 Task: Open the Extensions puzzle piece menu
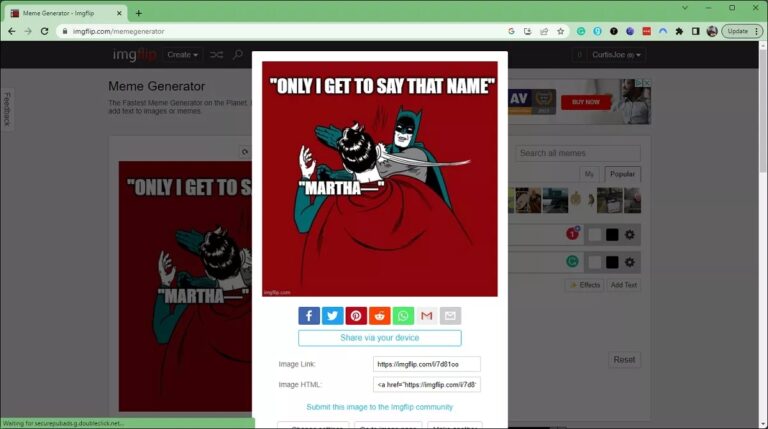pyautogui.click(x=679, y=31)
